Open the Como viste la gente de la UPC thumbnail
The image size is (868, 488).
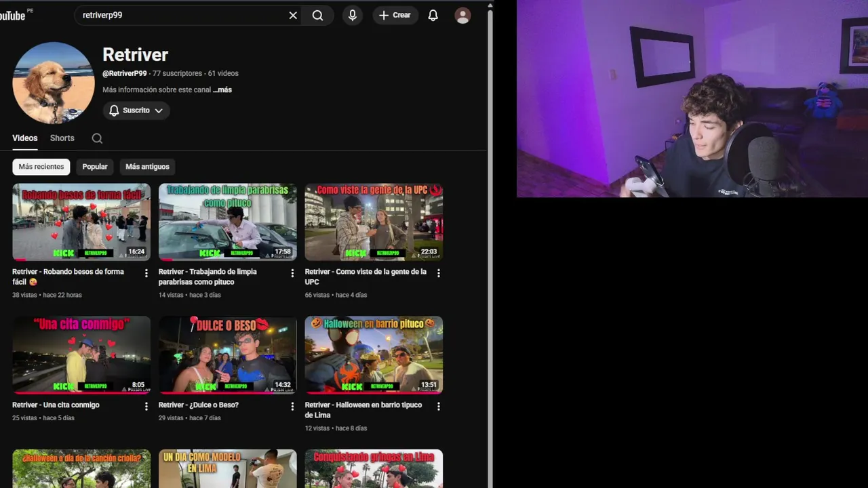[374, 222]
